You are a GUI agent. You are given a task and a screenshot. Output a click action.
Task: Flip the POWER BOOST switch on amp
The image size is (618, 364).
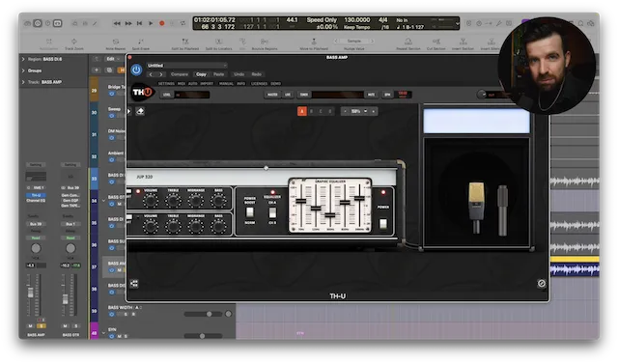(x=249, y=212)
